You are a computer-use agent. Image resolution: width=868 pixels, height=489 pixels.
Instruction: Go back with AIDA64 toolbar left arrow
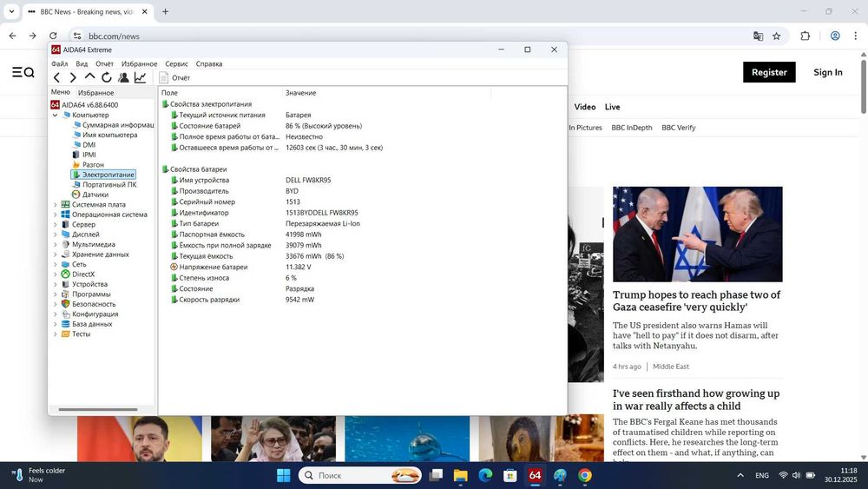click(x=56, y=77)
